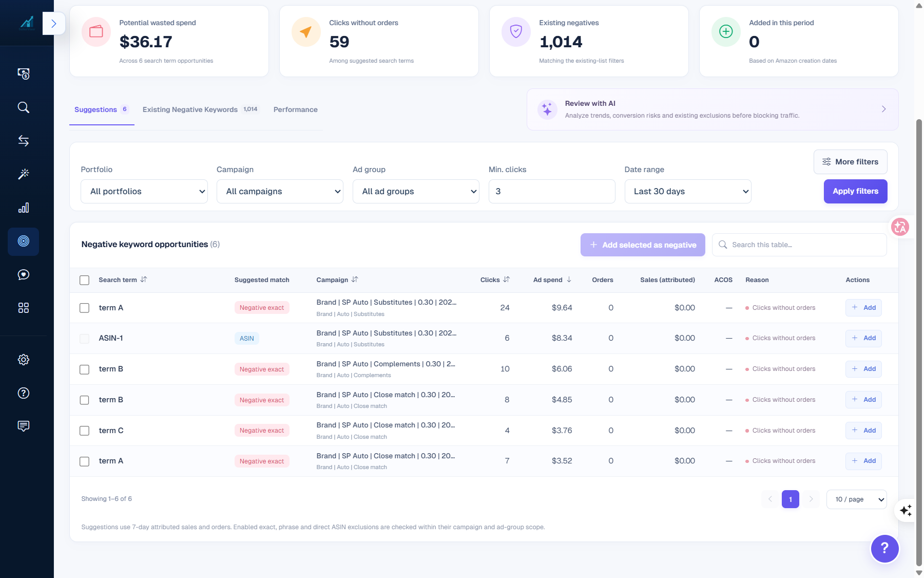Click the help question mark sidebar icon

pyautogui.click(x=23, y=393)
